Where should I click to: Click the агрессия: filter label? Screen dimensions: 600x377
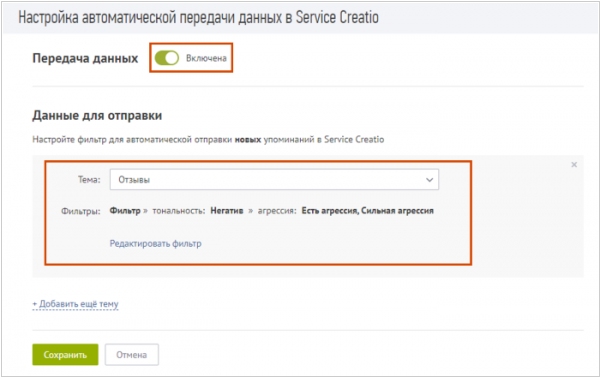tap(277, 211)
